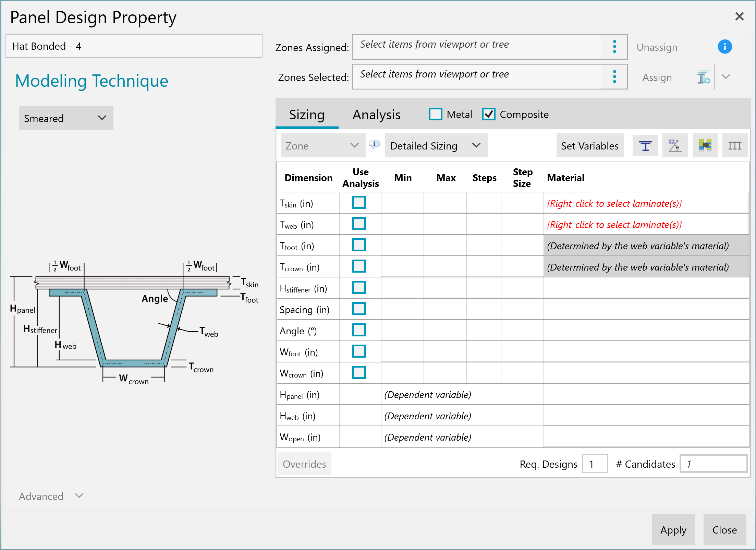Uncheck the Composite checkbox
The height and width of the screenshot is (550, 756).
[488, 114]
